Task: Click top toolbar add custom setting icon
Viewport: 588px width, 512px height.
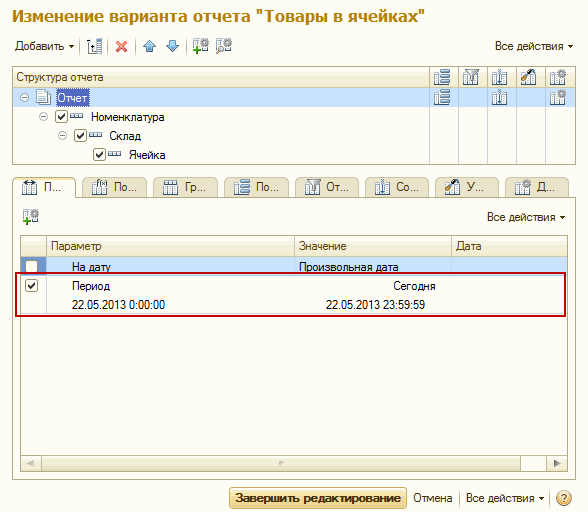Action: coord(201,46)
